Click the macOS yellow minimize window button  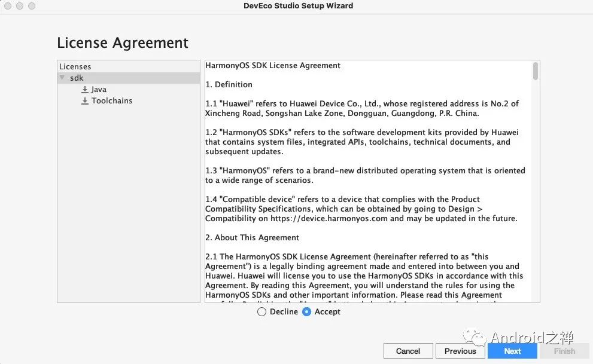click(20, 6)
